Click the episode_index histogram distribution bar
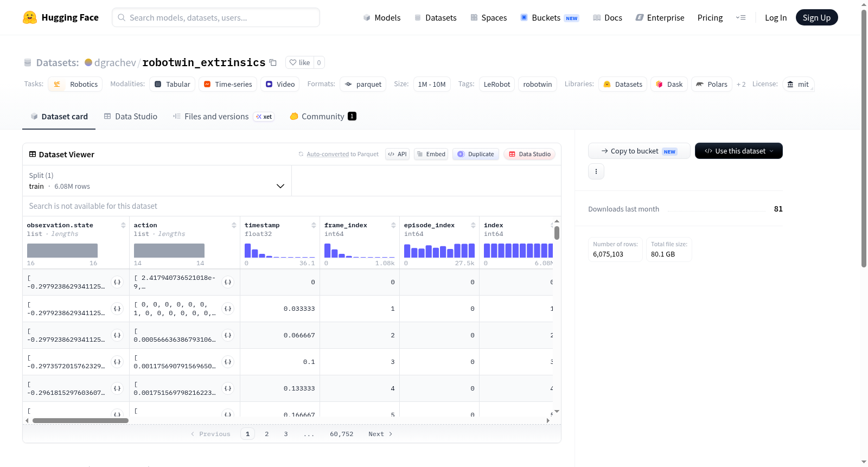This screenshot has height=467, width=868. tap(439, 251)
